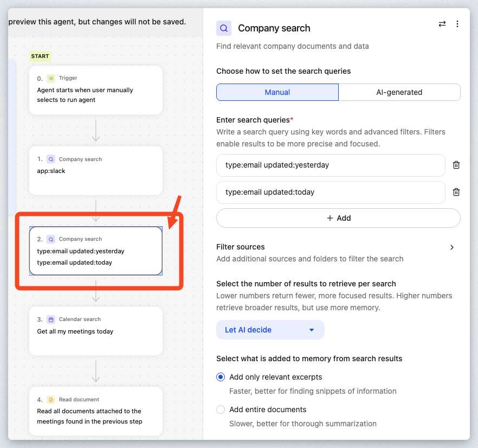Screen dimensions: 478x448
Task: Select step 1 Company search app:slack card
Action: pyautogui.click(x=96, y=171)
